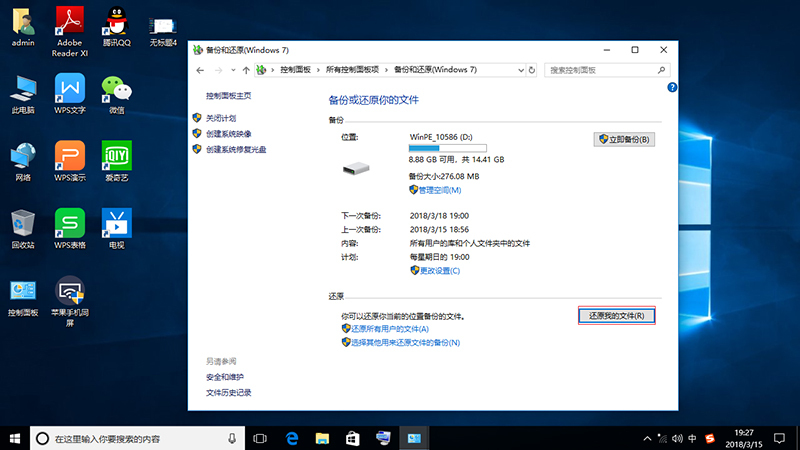Launch WPS文字 from the desktop

pos(70,95)
